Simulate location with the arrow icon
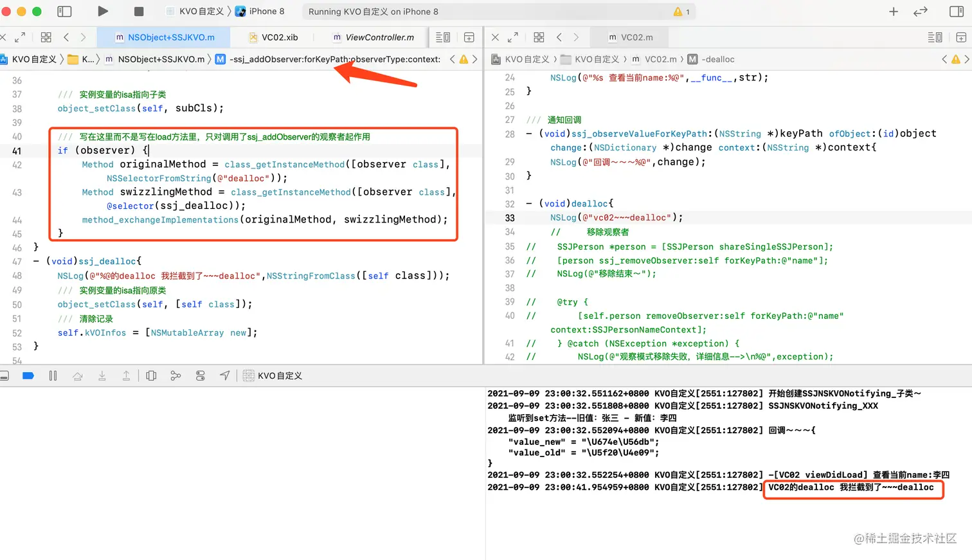The height and width of the screenshot is (560, 972). [x=225, y=375]
